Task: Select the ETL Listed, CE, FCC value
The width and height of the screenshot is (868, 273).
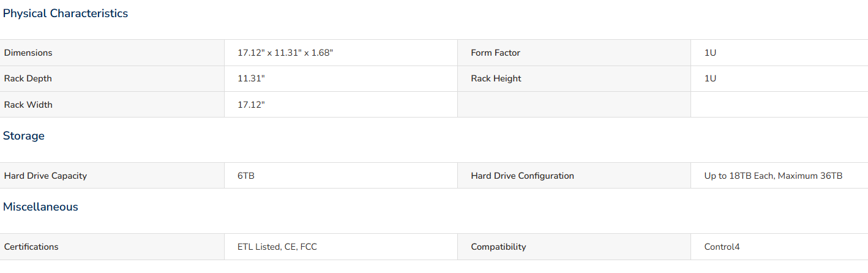Action: [x=277, y=247]
